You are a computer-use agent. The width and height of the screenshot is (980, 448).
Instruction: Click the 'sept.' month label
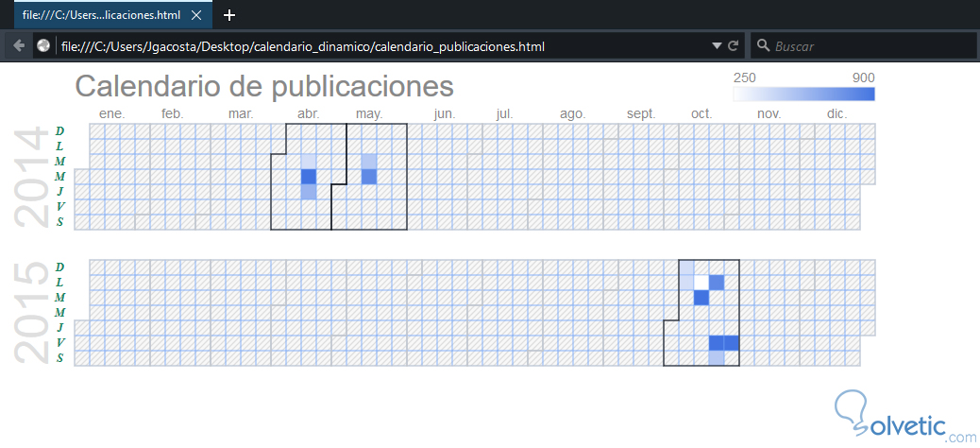(x=641, y=113)
